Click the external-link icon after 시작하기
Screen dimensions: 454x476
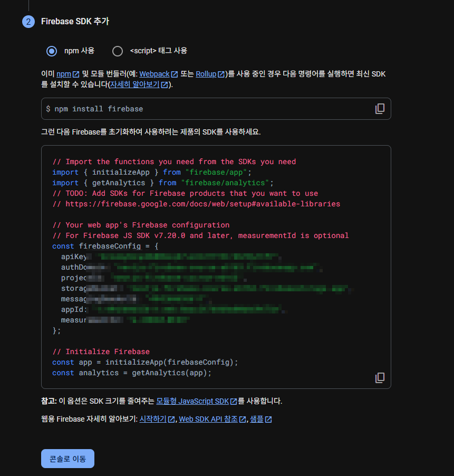pos(171,419)
